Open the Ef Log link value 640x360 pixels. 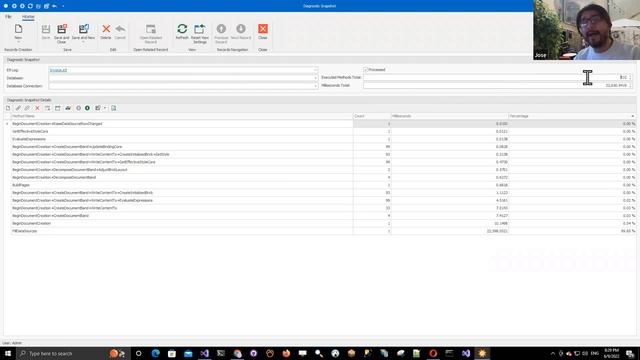pyautogui.click(x=58, y=70)
